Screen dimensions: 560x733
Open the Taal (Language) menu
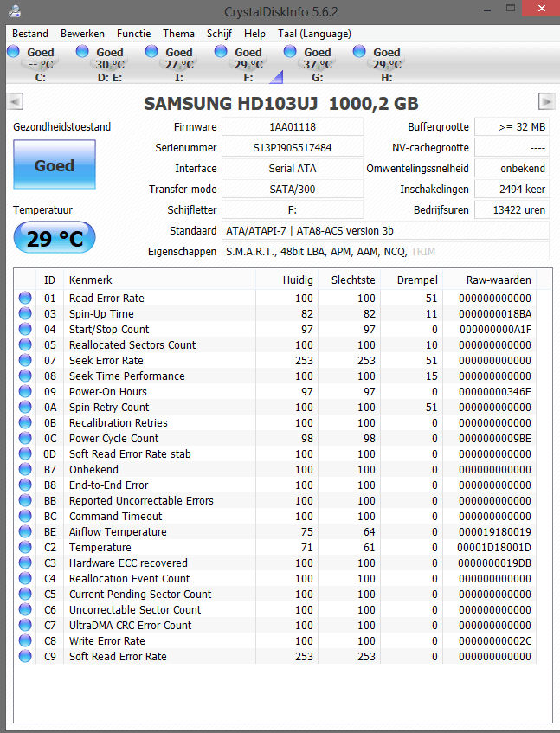coord(314,34)
